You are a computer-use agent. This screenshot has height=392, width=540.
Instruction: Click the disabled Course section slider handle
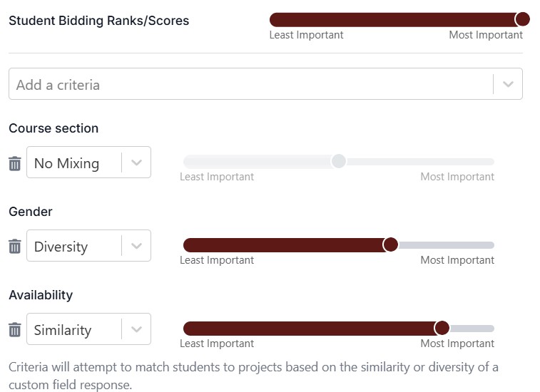[339, 161]
